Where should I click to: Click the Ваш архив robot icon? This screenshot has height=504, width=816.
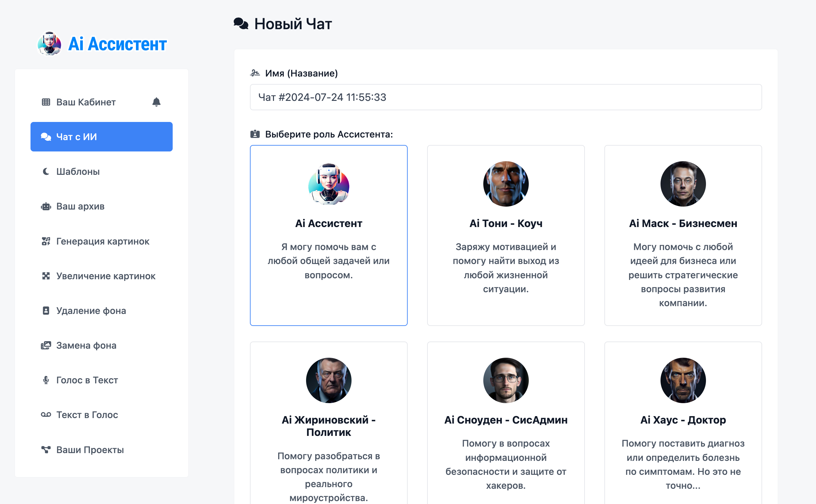46,206
